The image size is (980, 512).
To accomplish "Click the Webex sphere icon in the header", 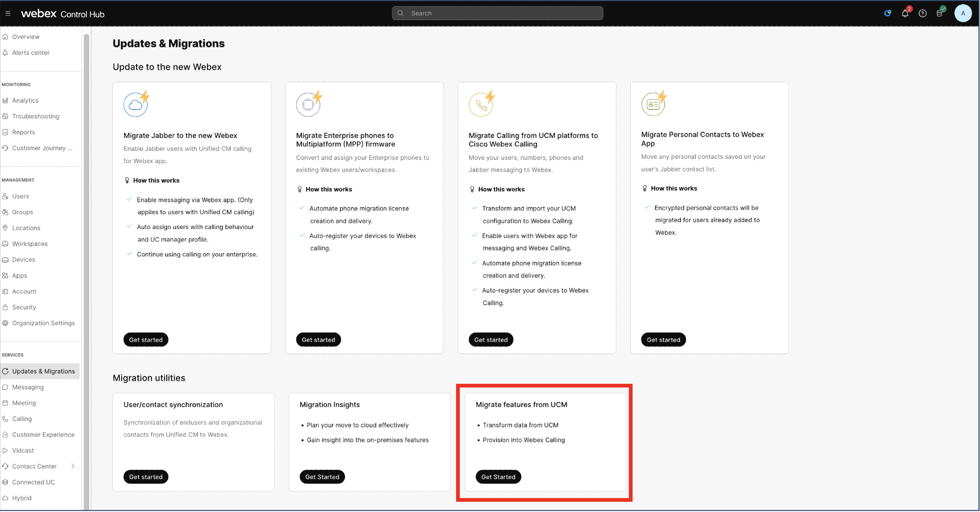I will (x=888, y=13).
